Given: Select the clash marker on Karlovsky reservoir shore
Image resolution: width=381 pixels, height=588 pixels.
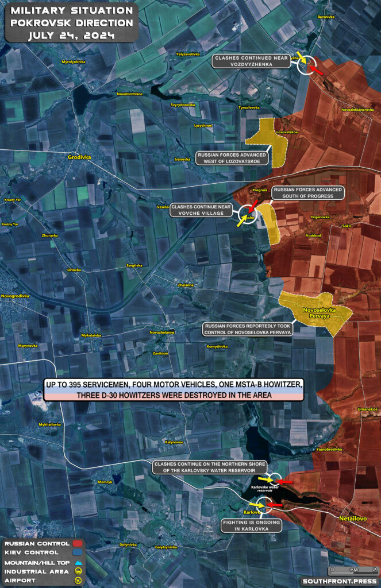Looking at the screenshot, I should click(276, 479).
